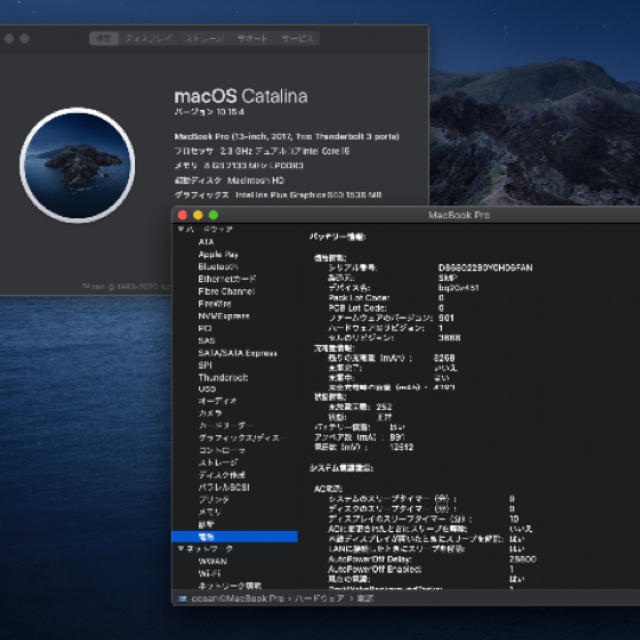Click the AutoPowerOff Delay label
This screenshot has height=640, width=640.
pyautogui.click(x=369, y=559)
